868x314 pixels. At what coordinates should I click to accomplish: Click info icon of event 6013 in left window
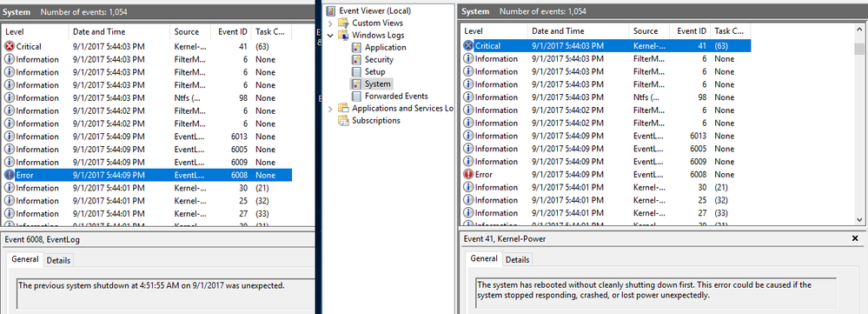coord(10,137)
